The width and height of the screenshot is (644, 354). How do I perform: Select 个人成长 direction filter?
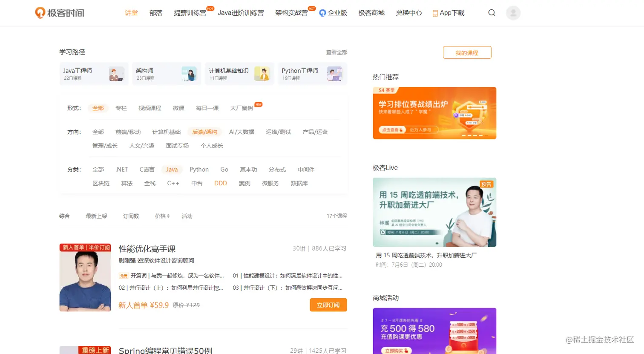pos(212,146)
